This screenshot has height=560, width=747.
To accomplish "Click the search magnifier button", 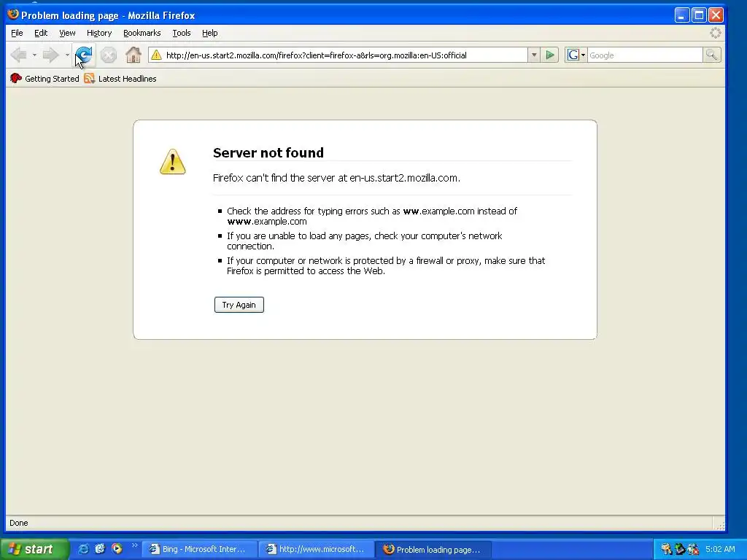I will 712,55.
